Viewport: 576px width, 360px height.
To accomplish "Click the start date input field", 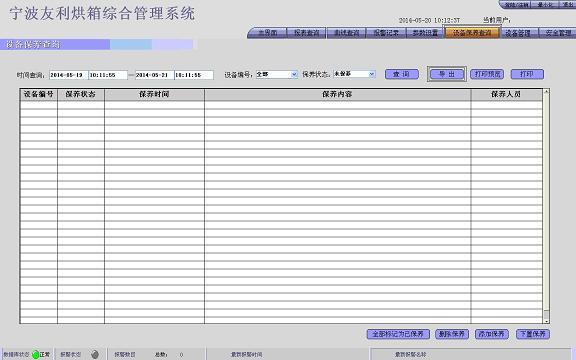I will click(69, 75).
